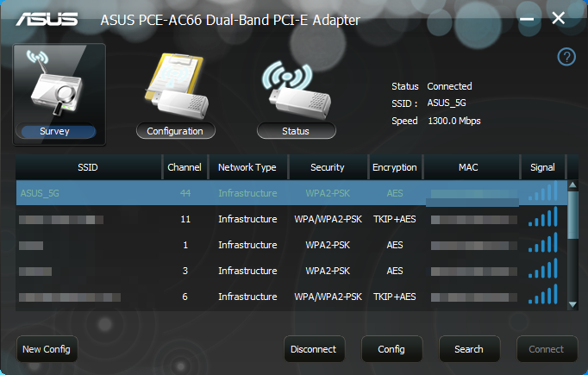Screen dimensions: 588x375
Task: Open the Survey router icon
Action: [57, 84]
